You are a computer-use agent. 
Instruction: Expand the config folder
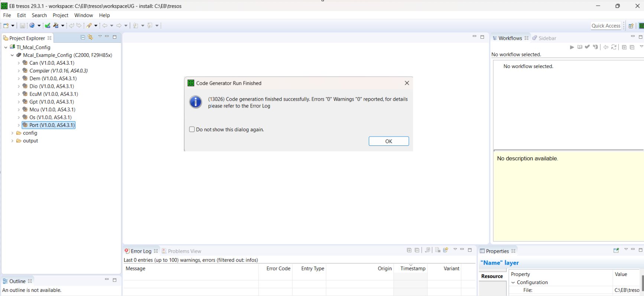point(12,133)
